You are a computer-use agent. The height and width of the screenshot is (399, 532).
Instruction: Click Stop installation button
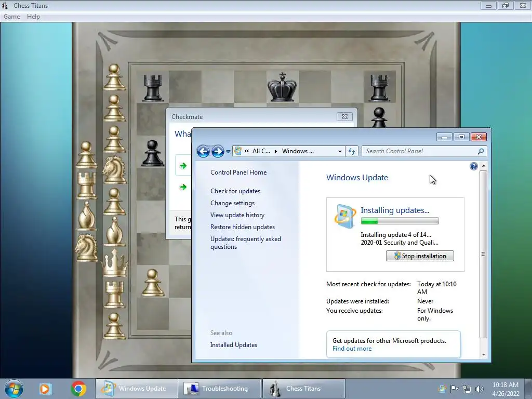point(420,256)
